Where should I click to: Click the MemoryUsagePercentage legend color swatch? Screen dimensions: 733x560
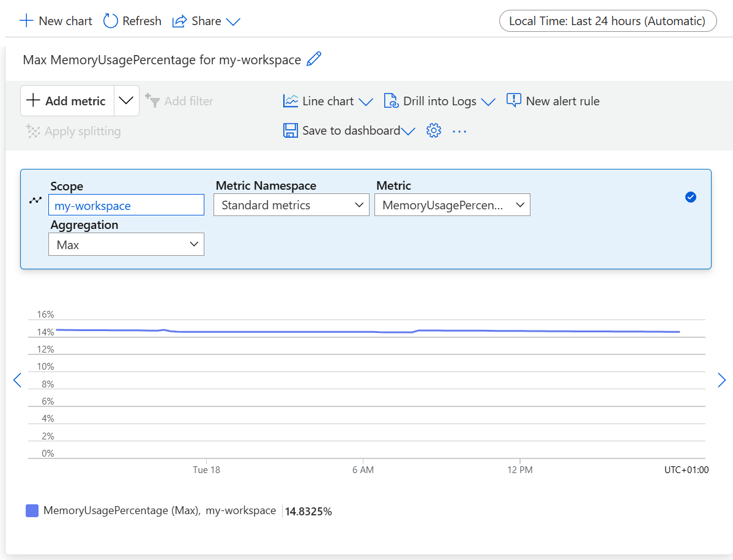pyautogui.click(x=31, y=510)
